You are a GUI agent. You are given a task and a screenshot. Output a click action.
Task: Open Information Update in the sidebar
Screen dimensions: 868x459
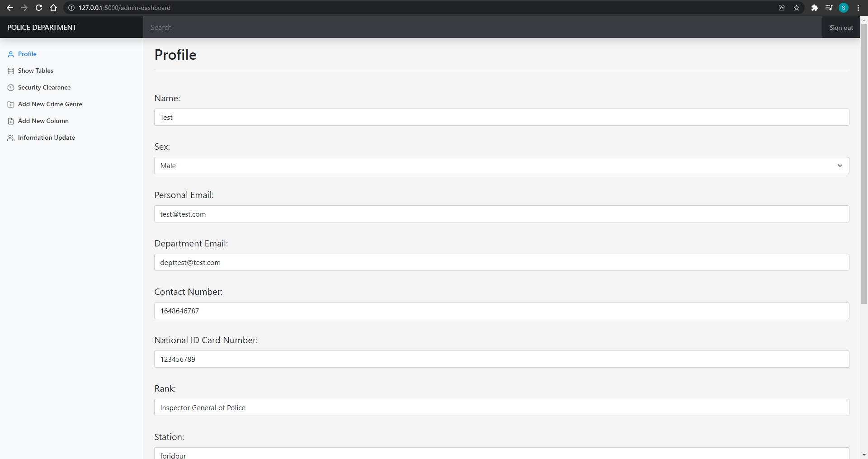[47, 137]
